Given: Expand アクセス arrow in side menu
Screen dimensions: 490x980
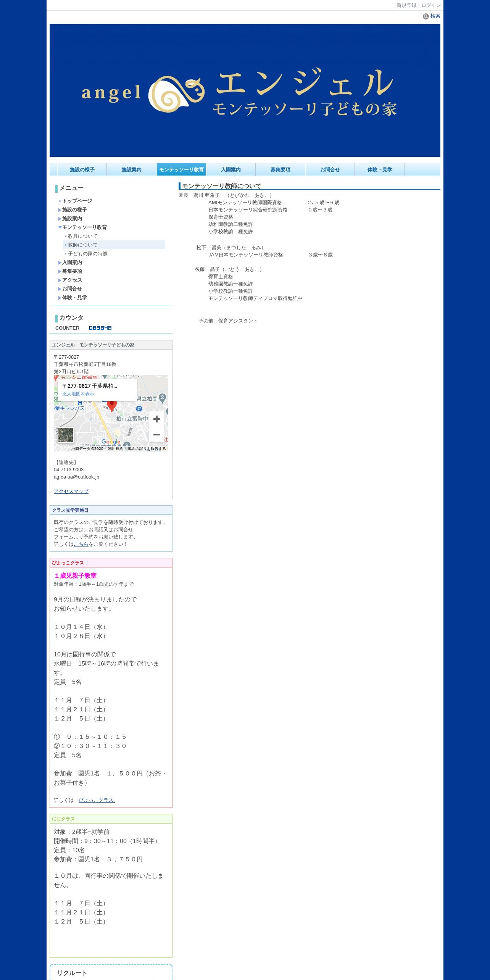Looking at the screenshot, I should 60,280.
